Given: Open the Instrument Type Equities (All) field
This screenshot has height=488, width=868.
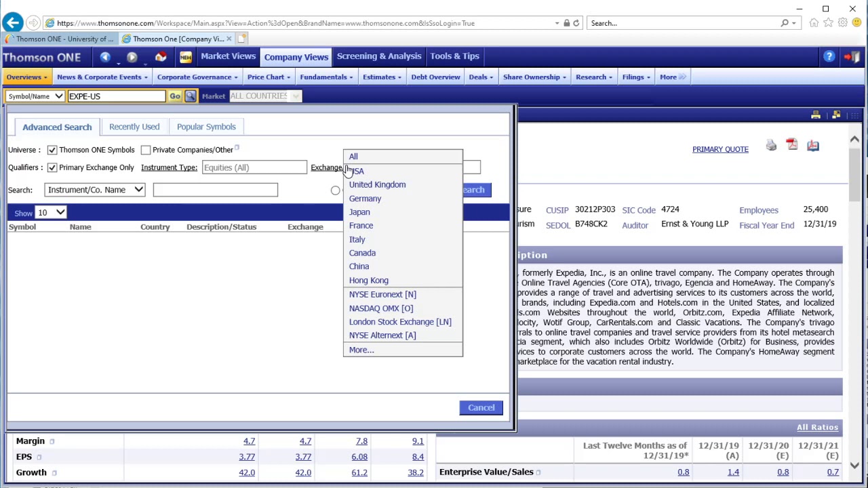Looking at the screenshot, I should (x=254, y=167).
